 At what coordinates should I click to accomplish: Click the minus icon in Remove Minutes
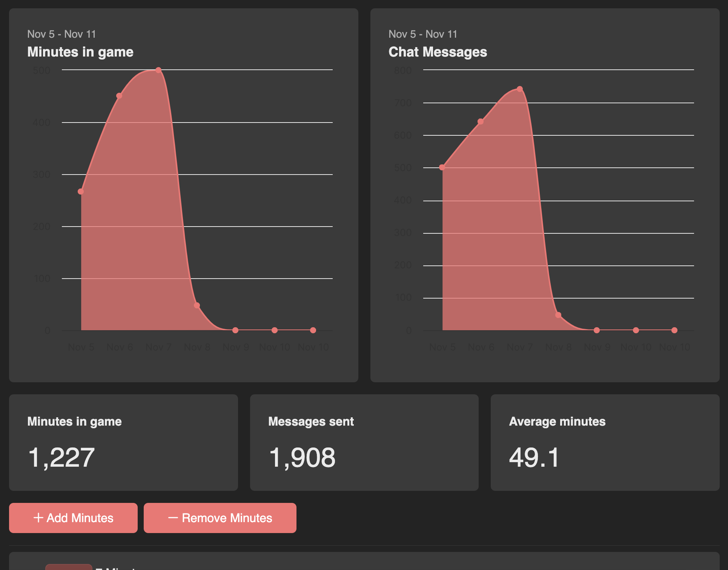click(173, 518)
